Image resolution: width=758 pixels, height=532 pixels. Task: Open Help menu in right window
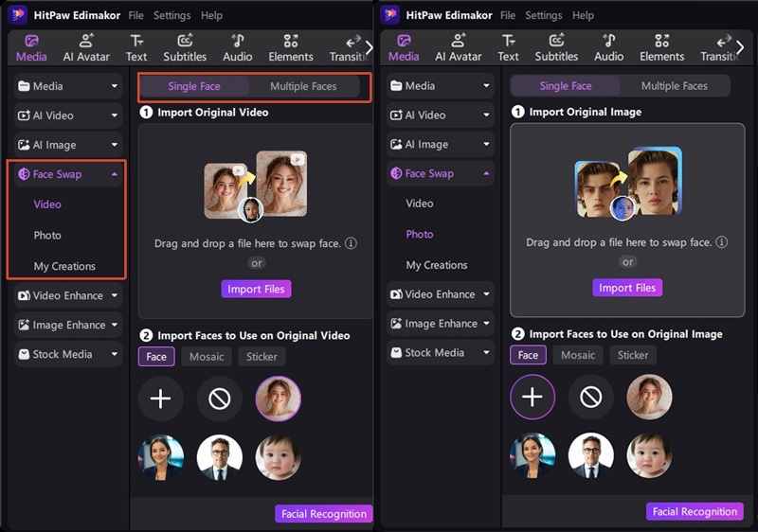583,15
